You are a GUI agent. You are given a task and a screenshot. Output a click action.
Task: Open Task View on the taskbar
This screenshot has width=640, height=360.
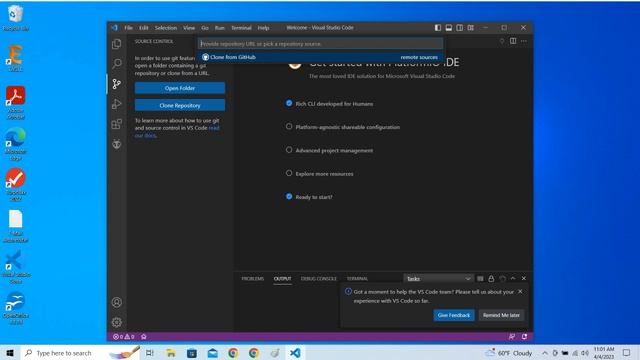click(x=150, y=353)
